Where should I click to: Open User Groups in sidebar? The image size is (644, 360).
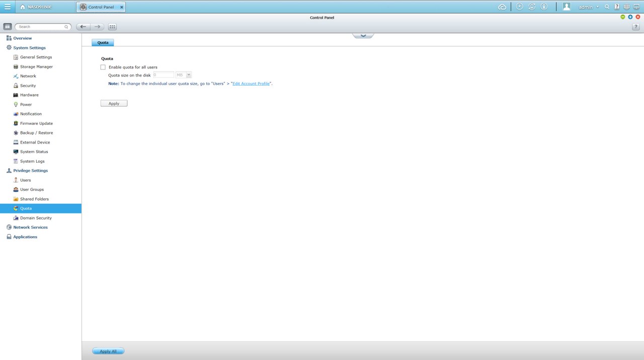(x=32, y=189)
